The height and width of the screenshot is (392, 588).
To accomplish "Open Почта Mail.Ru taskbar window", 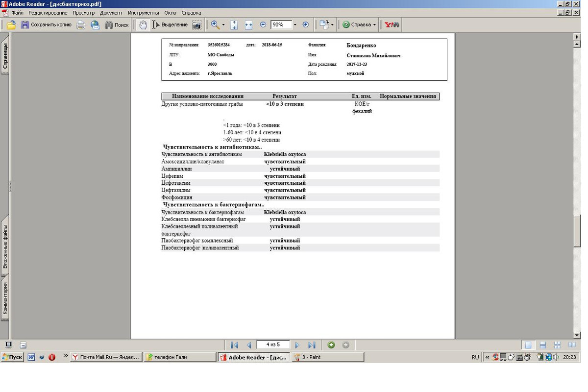I will [x=107, y=357].
